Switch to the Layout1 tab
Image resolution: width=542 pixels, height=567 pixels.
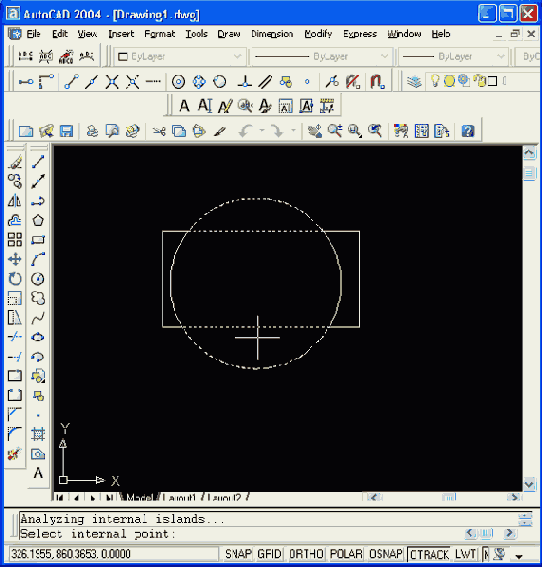point(179,497)
